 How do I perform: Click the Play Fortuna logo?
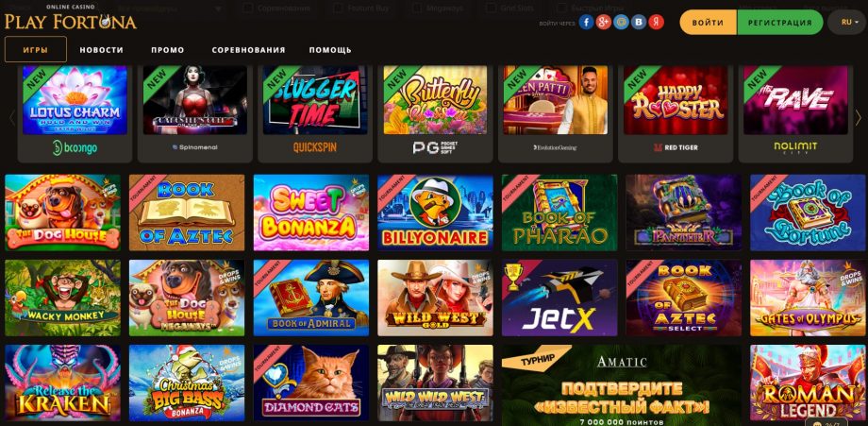[x=71, y=19]
